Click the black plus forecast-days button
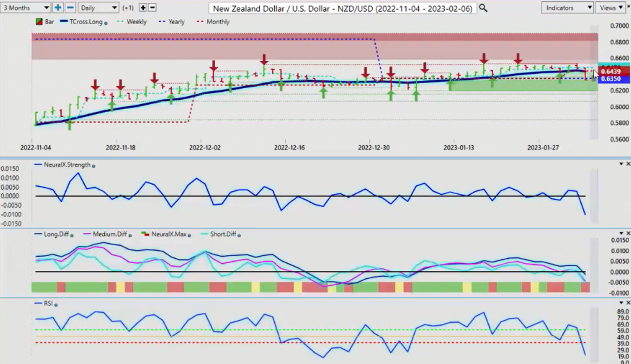 coord(143,7)
